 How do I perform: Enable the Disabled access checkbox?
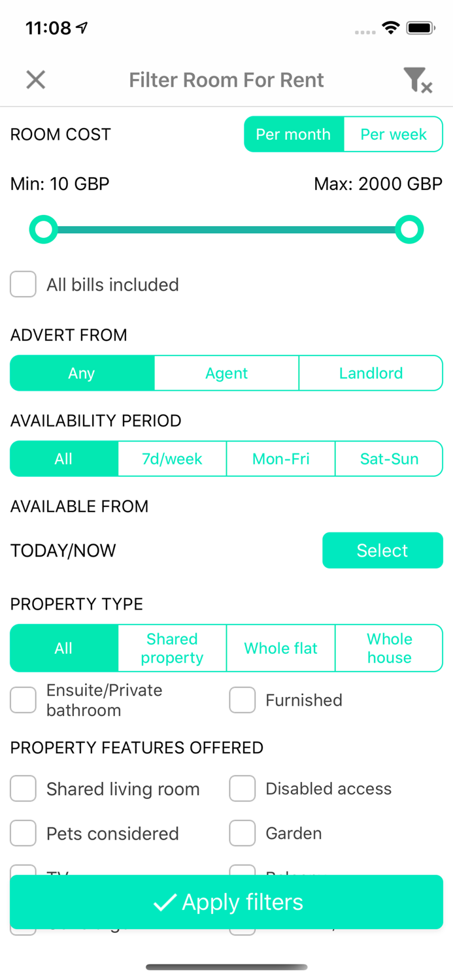point(242,789)
